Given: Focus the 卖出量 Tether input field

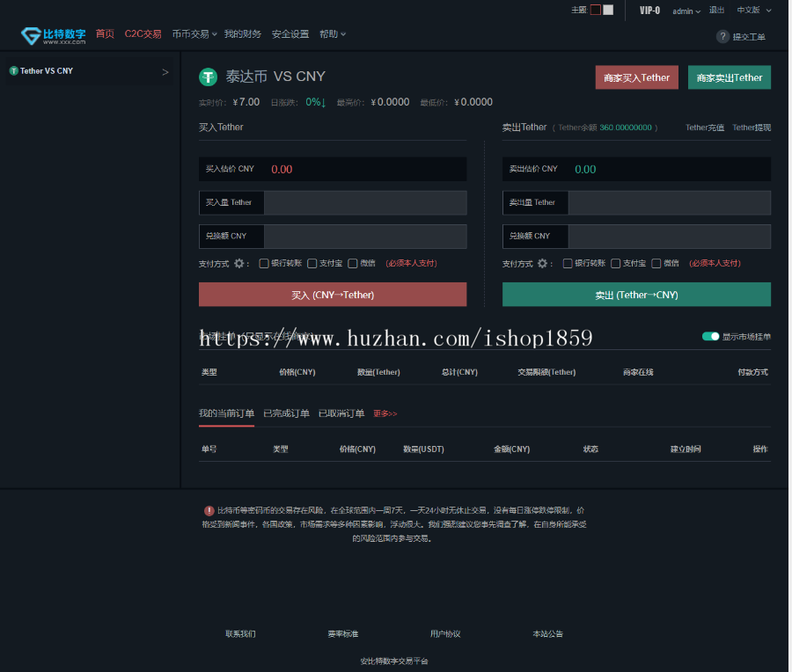Looking at the screenshot, I should point(670,202).
